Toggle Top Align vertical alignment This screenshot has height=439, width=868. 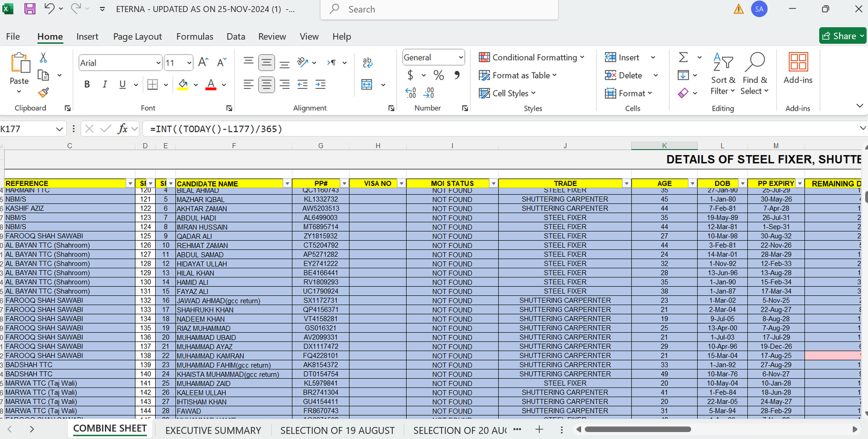[x=248, y=61]
